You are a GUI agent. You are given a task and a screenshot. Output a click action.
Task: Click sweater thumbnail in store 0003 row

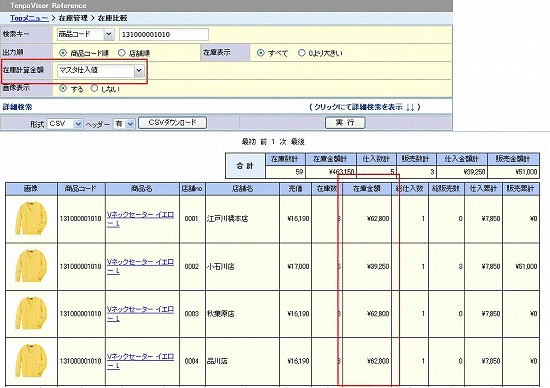tap(31, 313)
